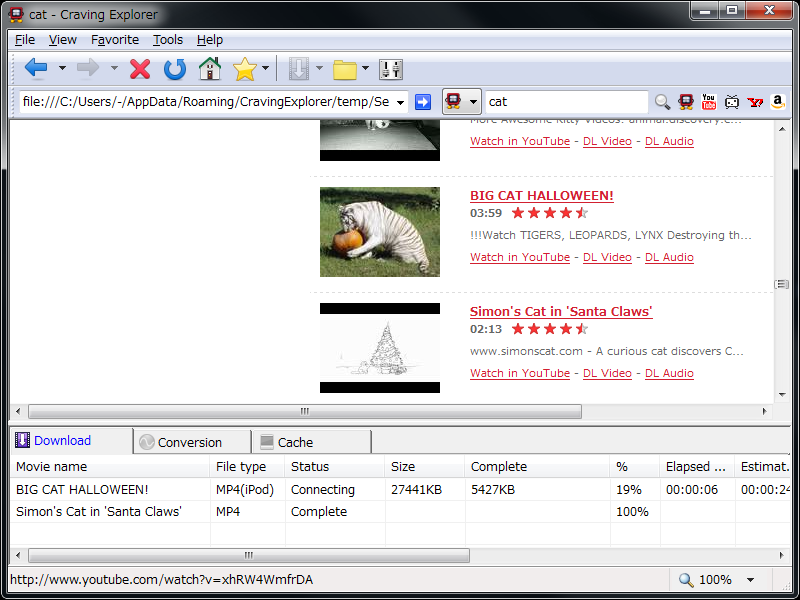Select the Download tab
Image resolution: width=800 pixels, height=600 pixels.
(x=71, y=441)
